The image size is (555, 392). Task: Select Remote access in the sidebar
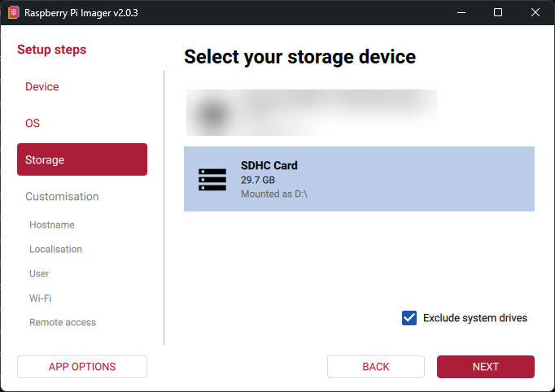pyautogui.click(x=63, y=323)
